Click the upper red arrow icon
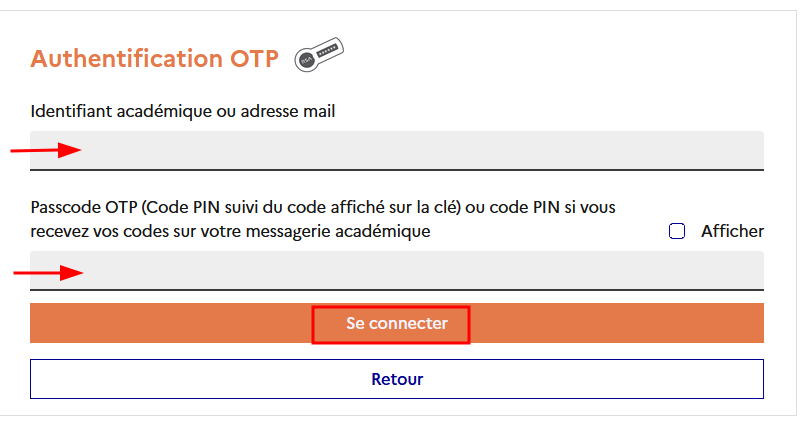800x423 pixels. 46,151
